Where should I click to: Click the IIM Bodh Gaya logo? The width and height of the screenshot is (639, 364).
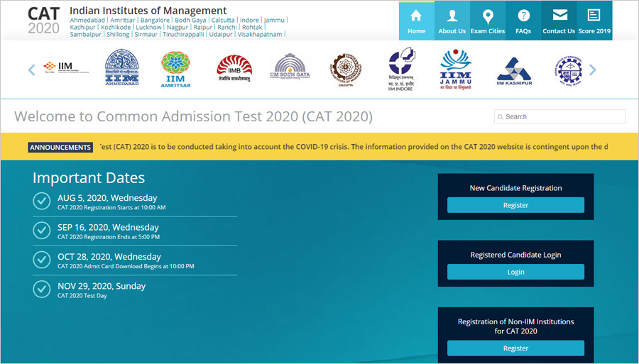290,67
